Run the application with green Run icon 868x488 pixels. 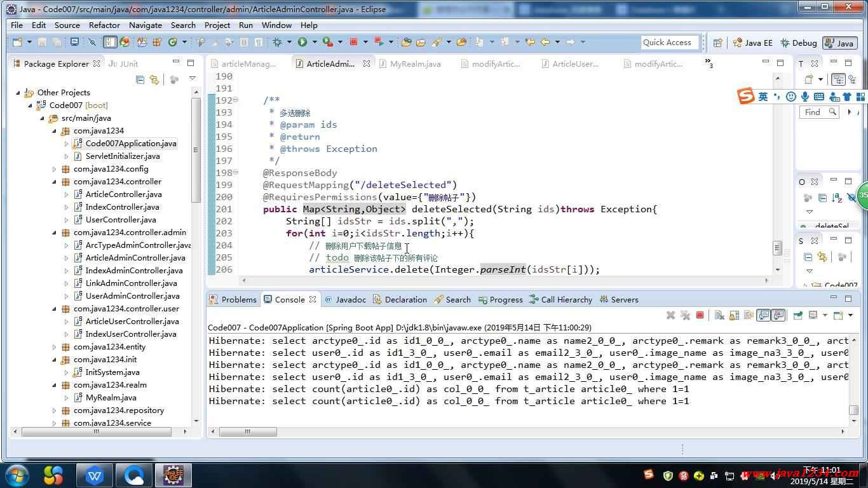tap(302, 42)
